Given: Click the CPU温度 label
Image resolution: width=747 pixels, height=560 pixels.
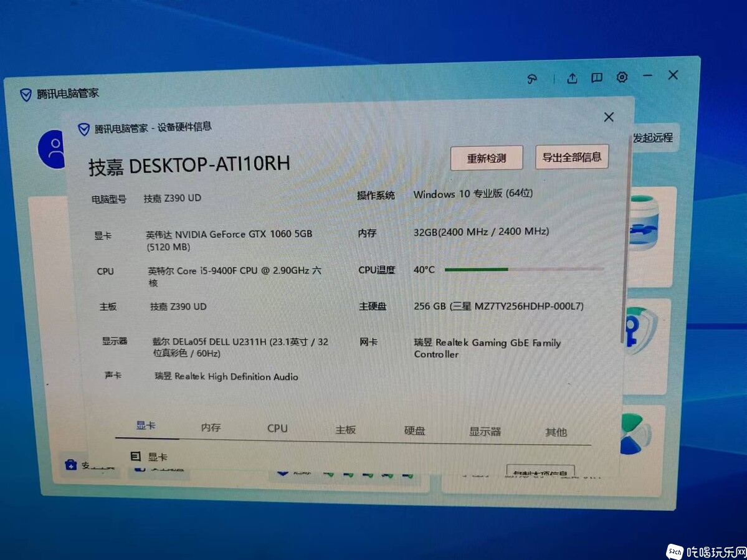Looking at the screenshot, I should (377, 270).
